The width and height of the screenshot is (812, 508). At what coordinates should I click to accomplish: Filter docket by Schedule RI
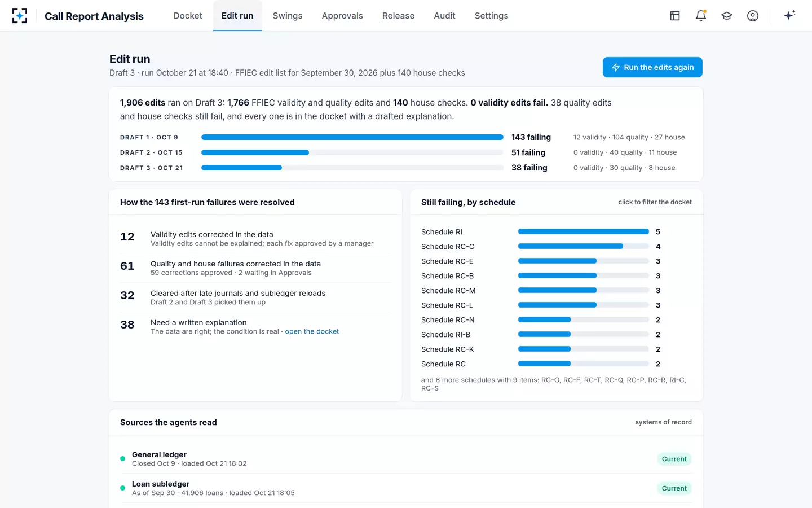point(556,232)
